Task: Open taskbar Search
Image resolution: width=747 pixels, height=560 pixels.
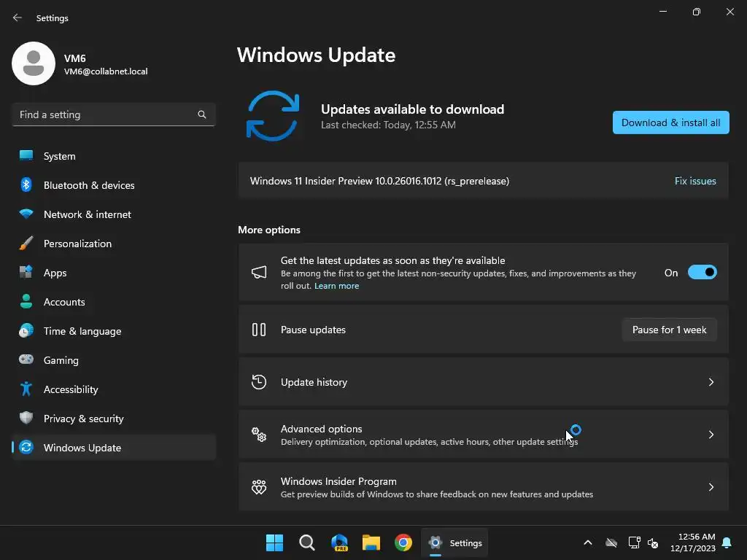Action: pyautogui.click(x=307, y=542)
